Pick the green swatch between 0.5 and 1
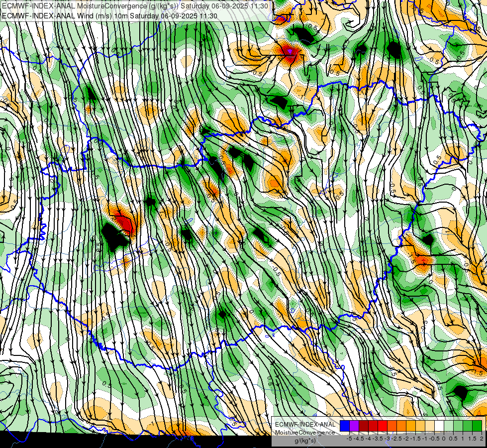487x448 pixels. 458,426
